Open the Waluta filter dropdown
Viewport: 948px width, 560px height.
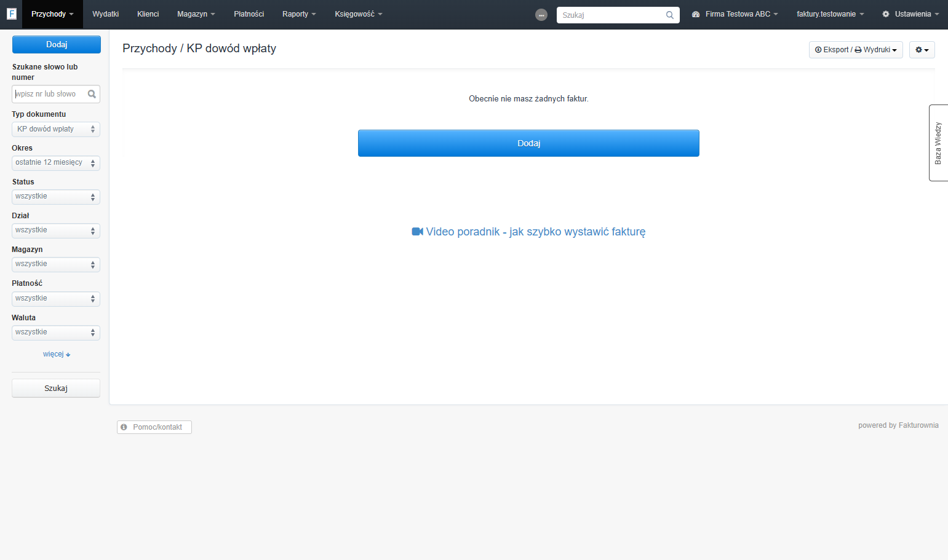tap(56, 333)
